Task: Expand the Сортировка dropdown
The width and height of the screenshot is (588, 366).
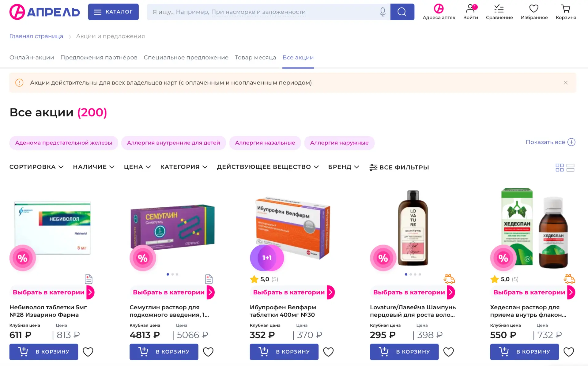Action: pyautogui.click(x=36, y=167)
